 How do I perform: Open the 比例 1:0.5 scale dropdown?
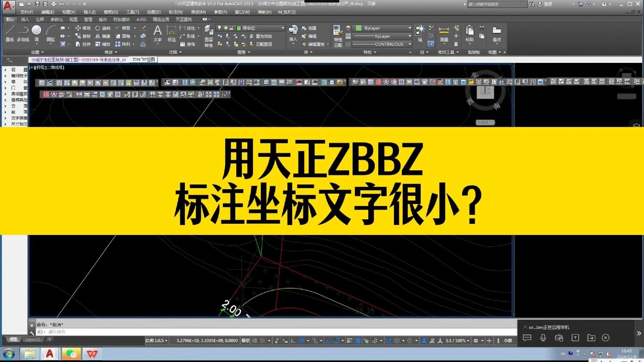pos(157,340)
